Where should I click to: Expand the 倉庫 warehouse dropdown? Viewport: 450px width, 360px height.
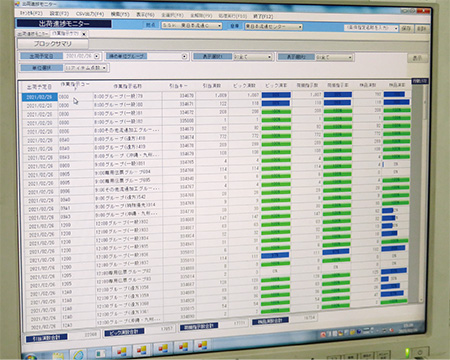(300, 27)
